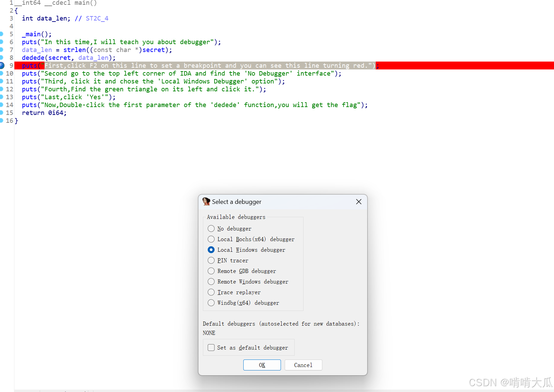Click the breakpoint dot beside line 5

(x=1, y=34)
